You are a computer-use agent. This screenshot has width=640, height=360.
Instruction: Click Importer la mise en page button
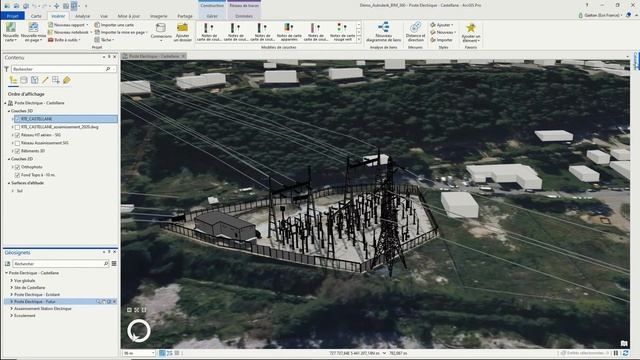(x=121, y=32)
